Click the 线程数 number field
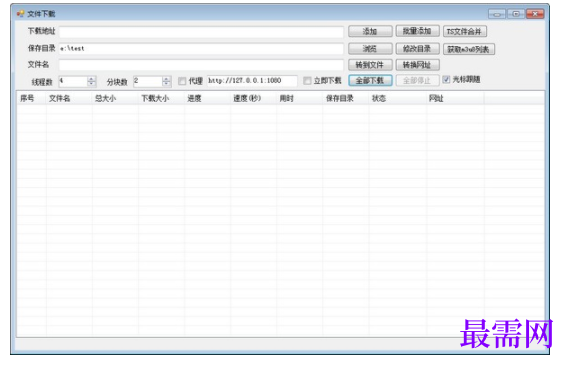The image size is (572, 365). [73, 81]
